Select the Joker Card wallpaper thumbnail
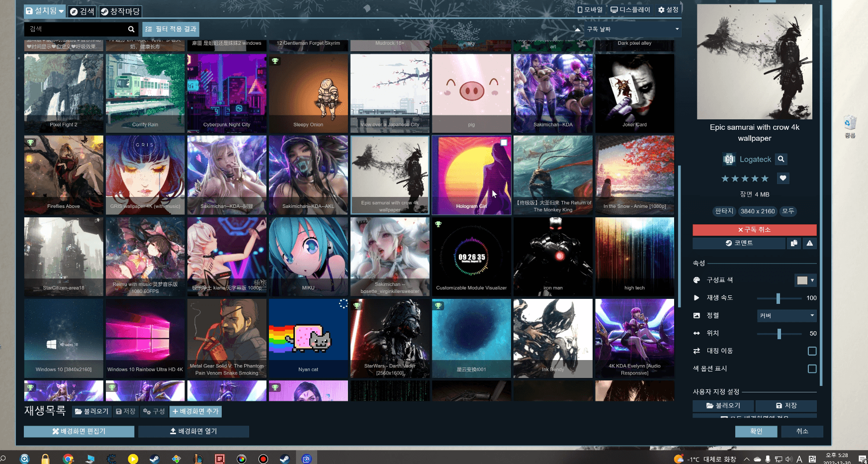868x464 pixels. pyautogui.click(x=634, y=93)
